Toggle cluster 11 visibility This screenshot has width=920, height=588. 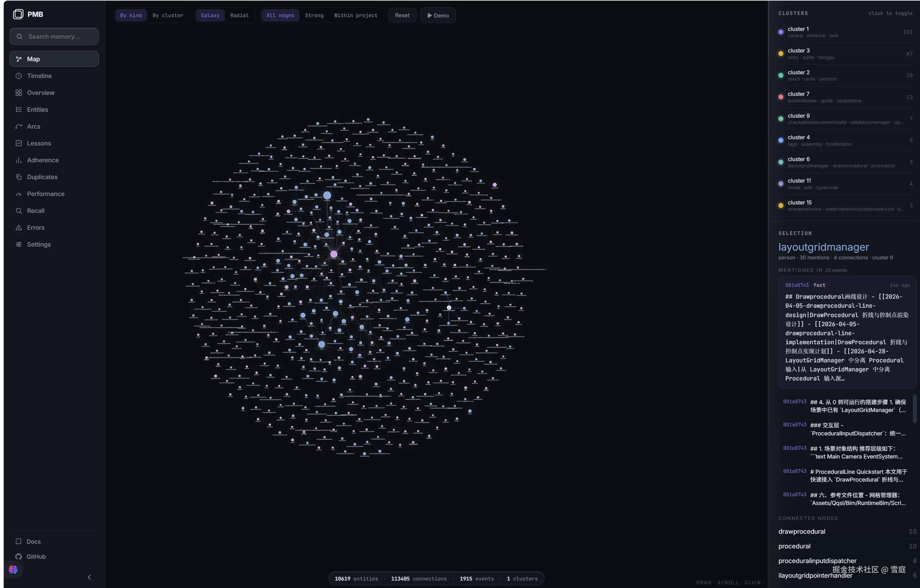coord(845,184)
